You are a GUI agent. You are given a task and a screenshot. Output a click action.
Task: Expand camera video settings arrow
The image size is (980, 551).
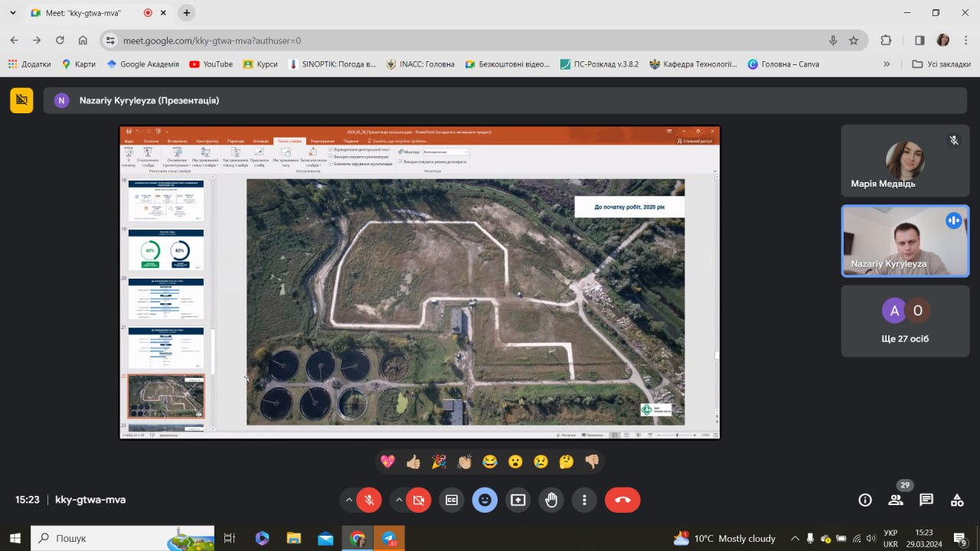click(x=399, y=500)
